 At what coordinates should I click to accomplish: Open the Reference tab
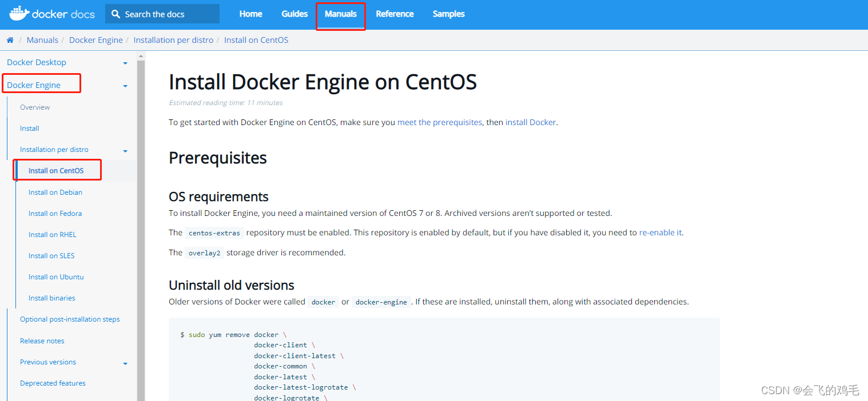(x=395, y=14)
